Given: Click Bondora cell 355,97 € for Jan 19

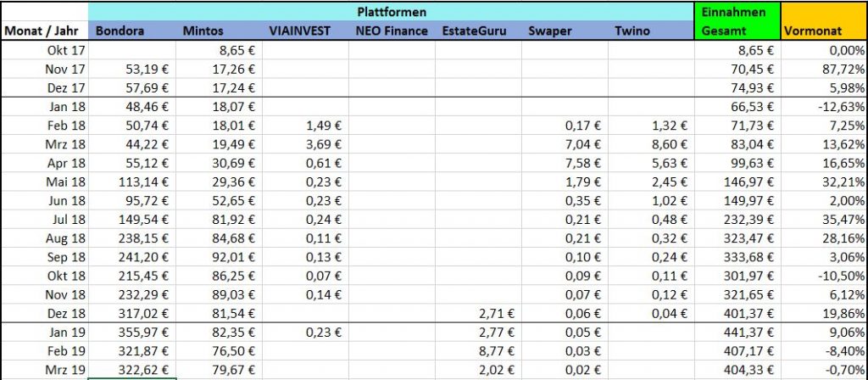Looking at the screenshot, I should [131, 332].
